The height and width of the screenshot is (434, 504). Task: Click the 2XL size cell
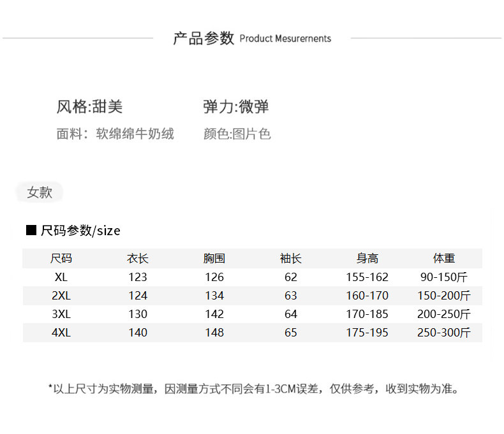click(x=61, y=295)
